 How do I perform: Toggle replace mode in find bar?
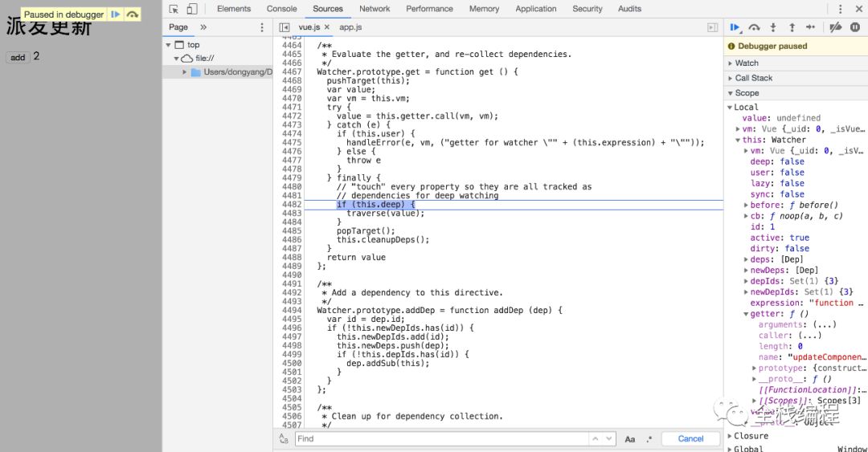coord(284,438)
